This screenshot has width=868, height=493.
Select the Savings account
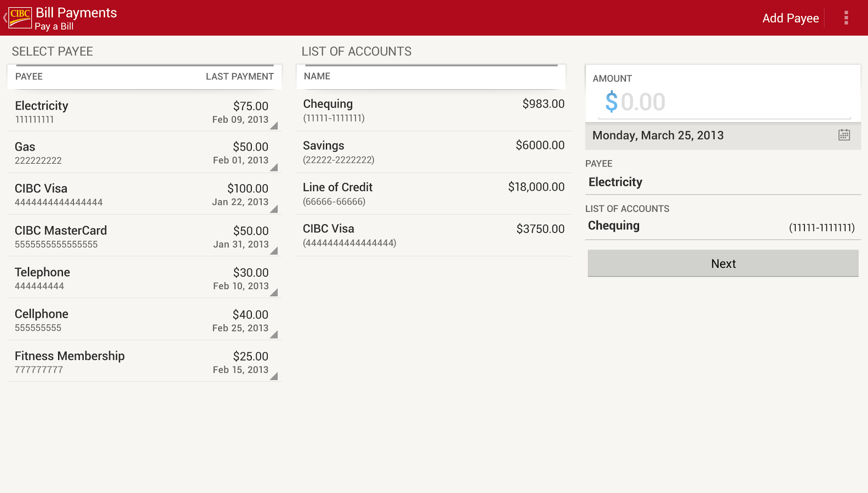click(x=433, y=152)
